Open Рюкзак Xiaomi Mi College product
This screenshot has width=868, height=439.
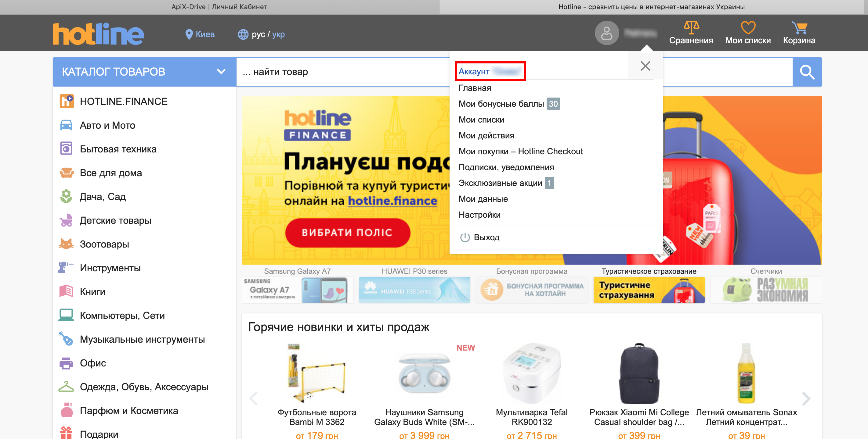(x=639, y=417)
